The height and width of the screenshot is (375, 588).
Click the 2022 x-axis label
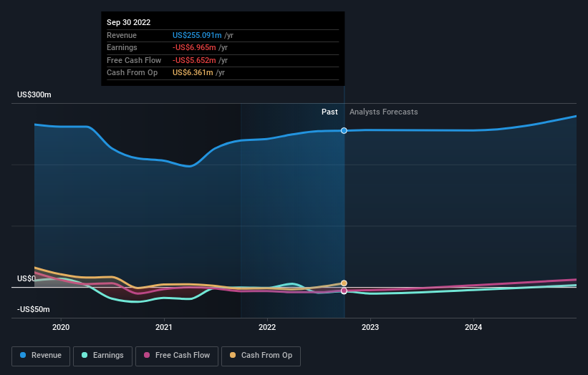coord(267,327)
